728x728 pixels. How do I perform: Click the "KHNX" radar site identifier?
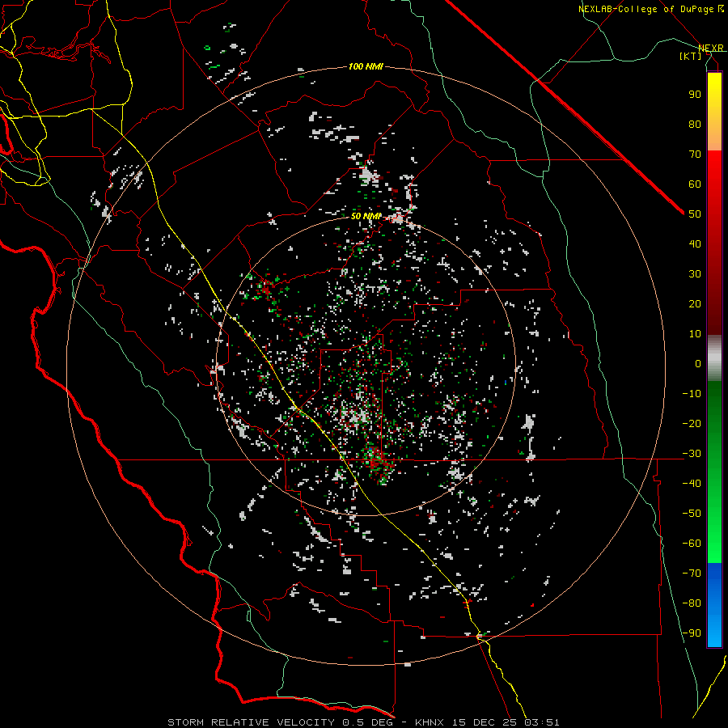coord(430,722)
